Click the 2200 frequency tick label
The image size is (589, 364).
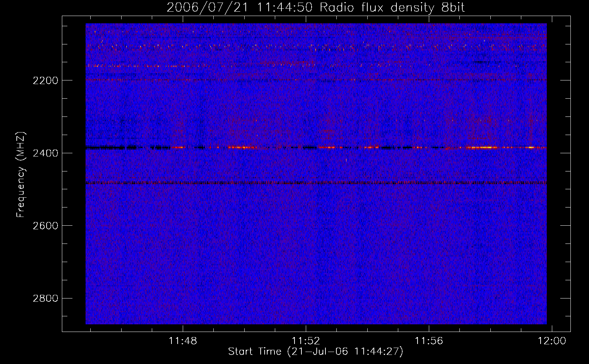click(x=45, y=80)
